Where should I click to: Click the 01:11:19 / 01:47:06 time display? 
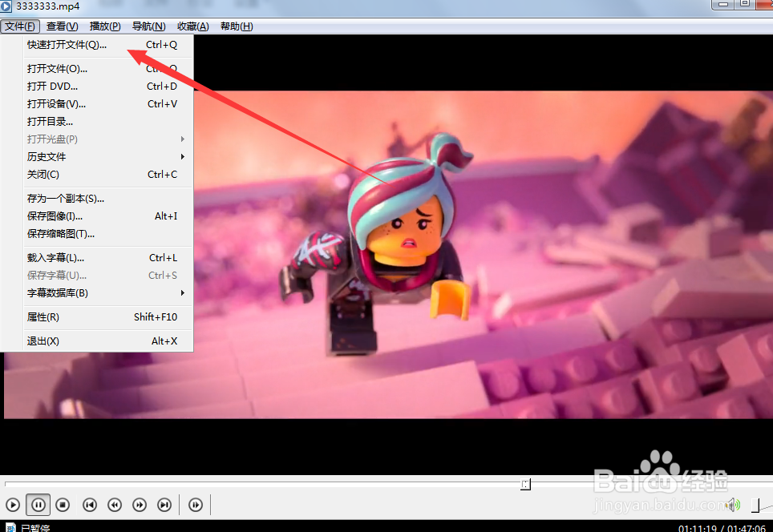click(722, 529)
